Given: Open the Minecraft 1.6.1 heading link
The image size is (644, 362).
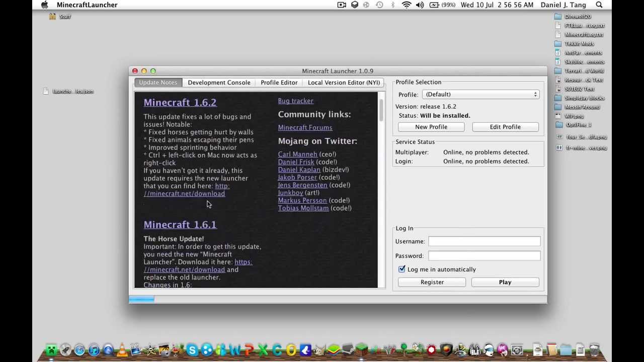Looking at the screenshot, I should (x=180, y=225).
